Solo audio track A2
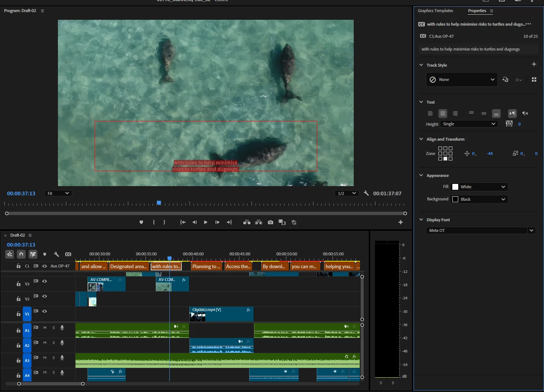544x392 pixels. pos(54,343)
